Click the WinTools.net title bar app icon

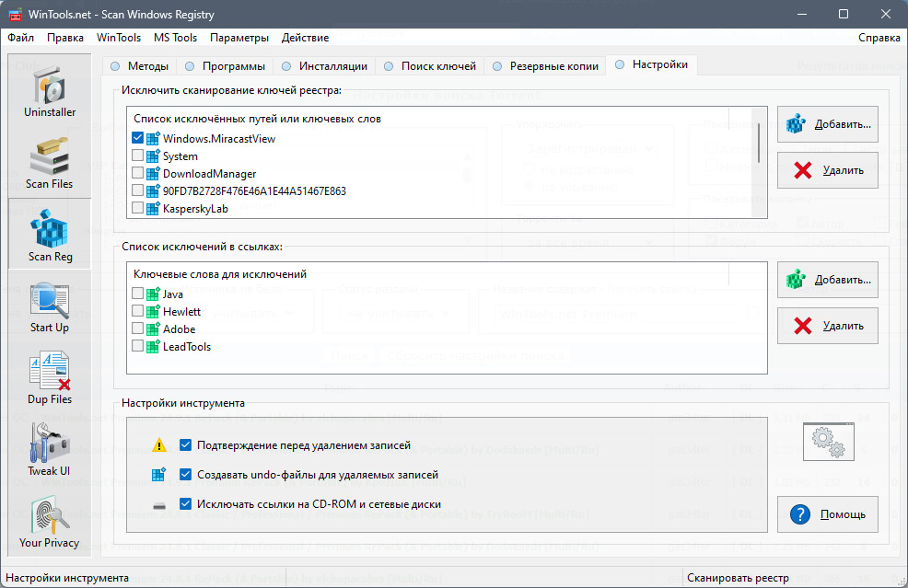[x=15, y=15]
